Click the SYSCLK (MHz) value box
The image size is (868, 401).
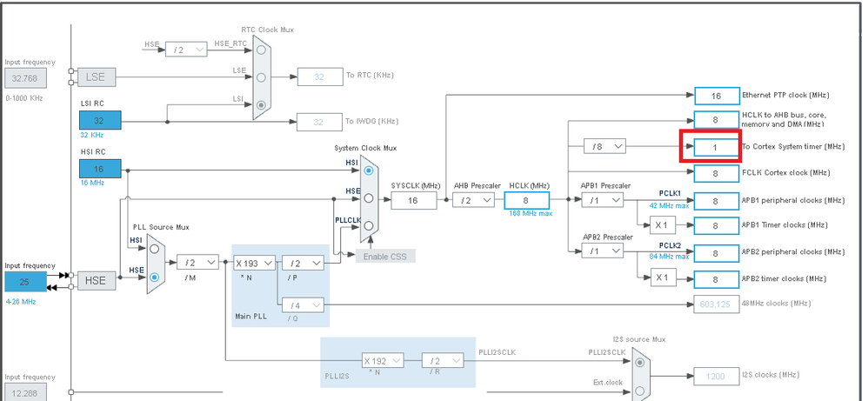point(413,200)
